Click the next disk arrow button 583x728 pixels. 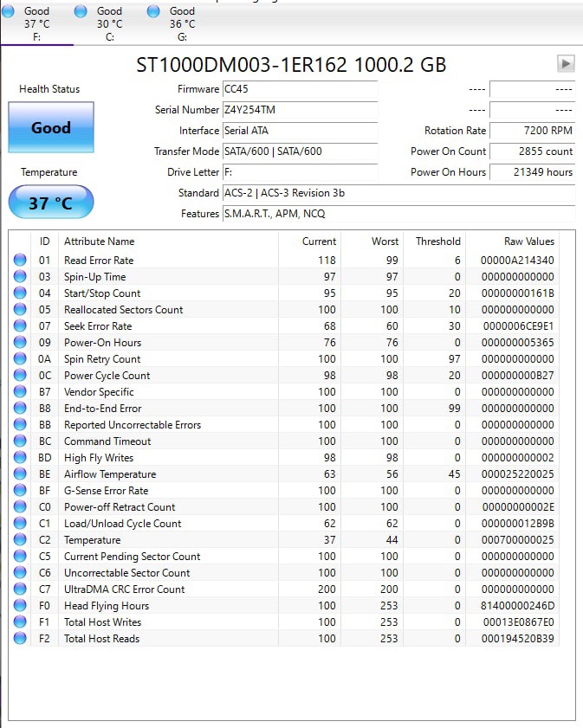click(x=566, y=63)
